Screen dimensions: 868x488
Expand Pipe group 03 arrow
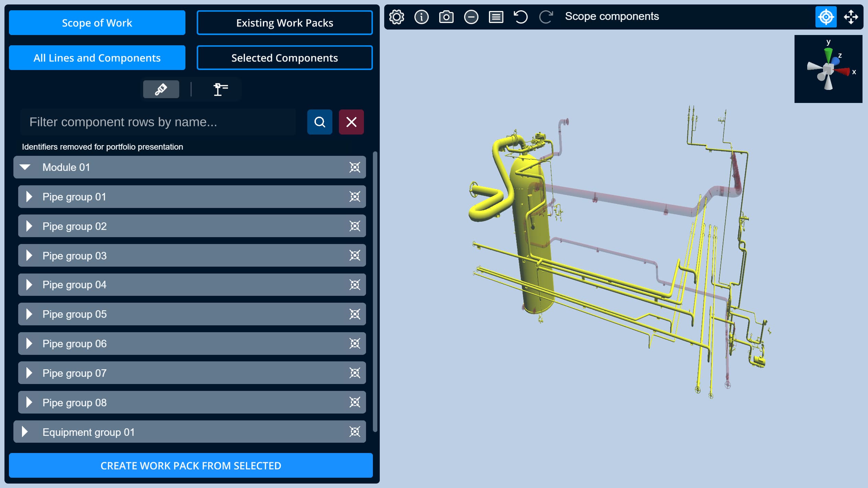29,255
